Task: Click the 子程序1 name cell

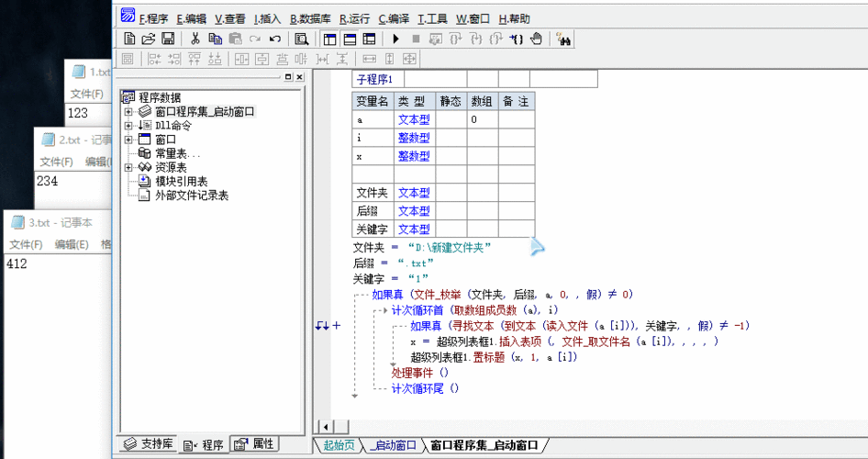Action: click(378, 79)
